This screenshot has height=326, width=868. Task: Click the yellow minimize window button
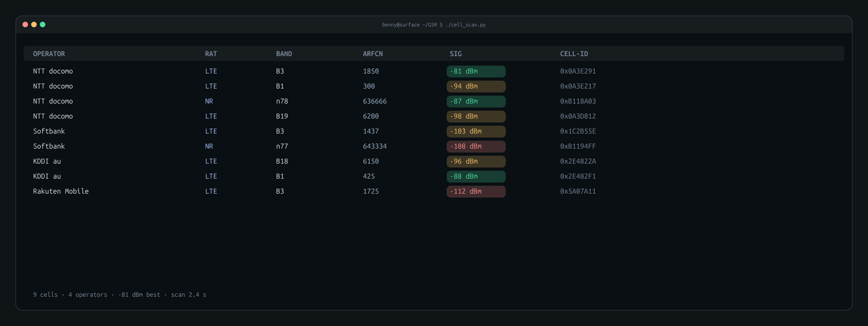coord(34,24)
